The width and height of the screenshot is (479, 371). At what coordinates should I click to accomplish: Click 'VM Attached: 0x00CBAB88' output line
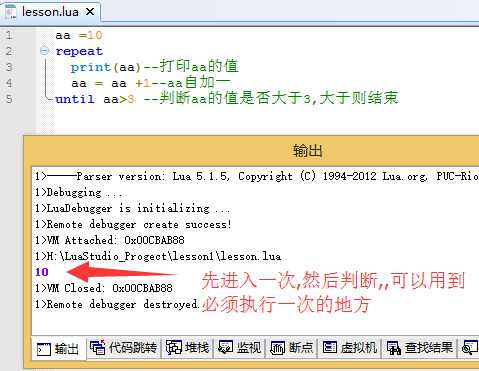(x=110, y=240)
